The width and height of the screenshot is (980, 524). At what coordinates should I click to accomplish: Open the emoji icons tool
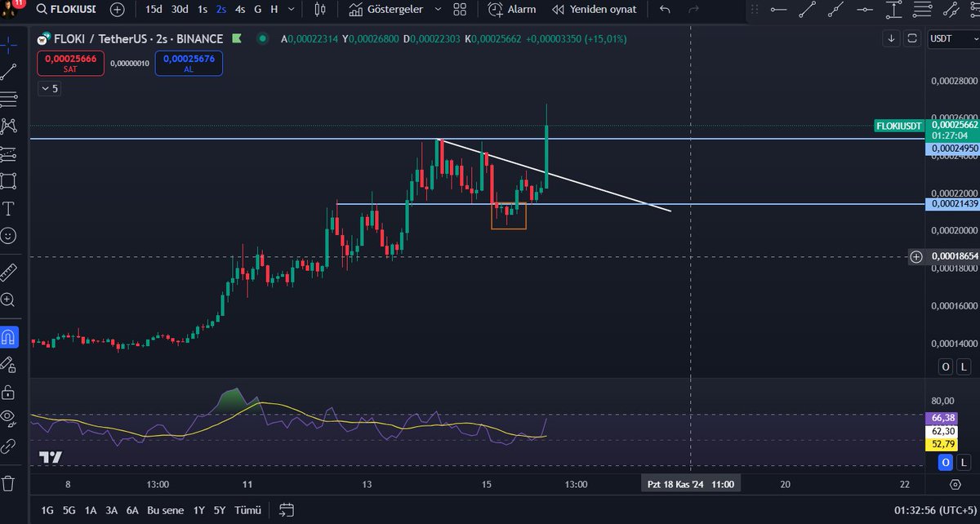[x=9, y=235]
